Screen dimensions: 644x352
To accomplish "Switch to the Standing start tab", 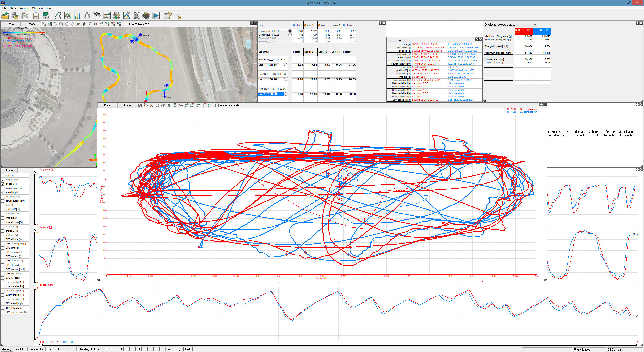I will 87,349.
